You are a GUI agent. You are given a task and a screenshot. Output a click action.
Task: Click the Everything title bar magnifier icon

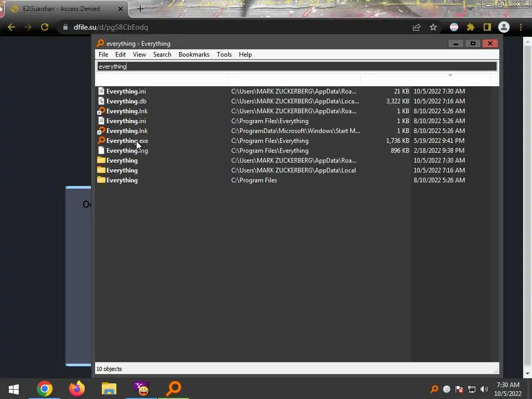tap(100, 43)
